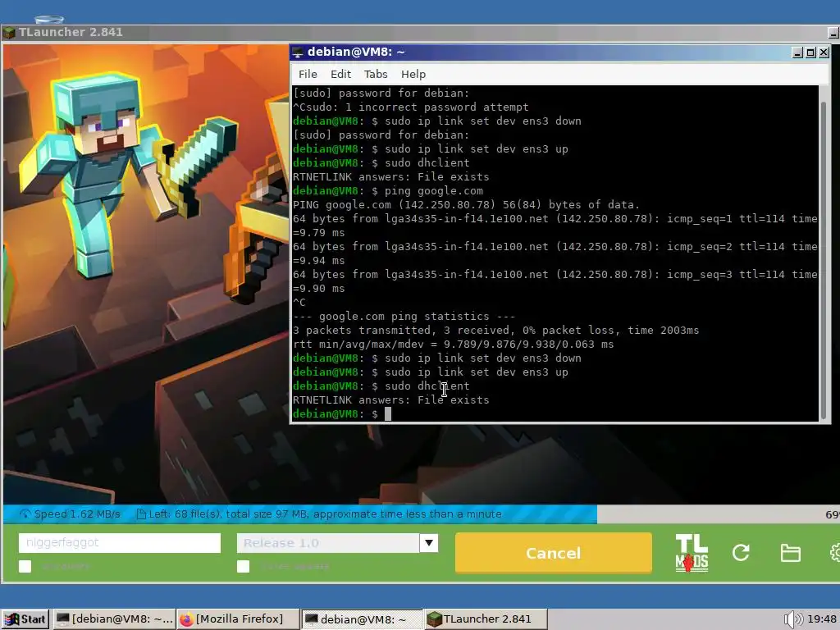The height and width of the screenshot is (630, 840).
Task: Click the terminal prompt at the cursor line
Action: coord(342,414)
